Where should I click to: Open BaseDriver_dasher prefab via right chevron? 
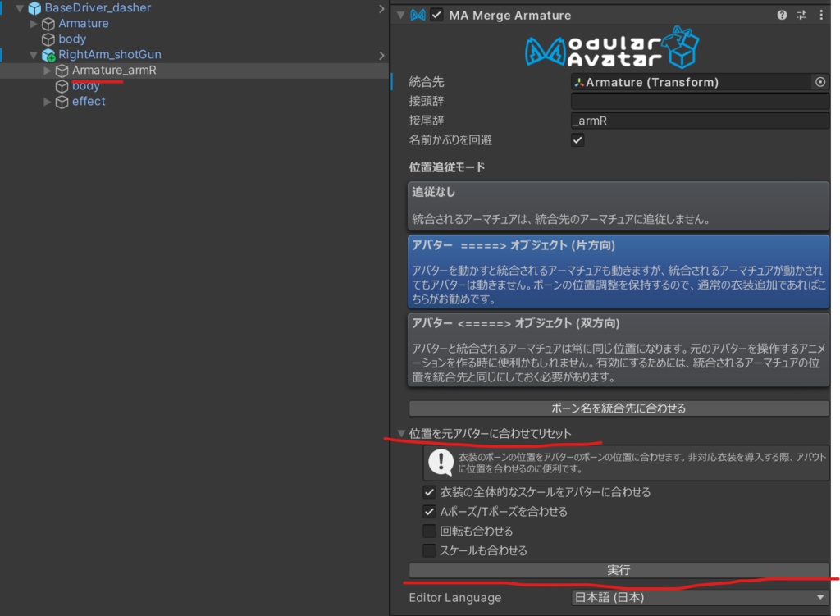tap(381, 8)
